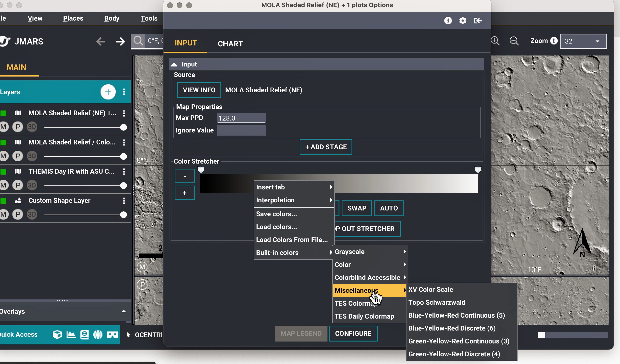The height and width of the screenshot is (364, 620).
Task: Select Blue-Yellow-Red Discrete (6)
Action: click(461, 328)
